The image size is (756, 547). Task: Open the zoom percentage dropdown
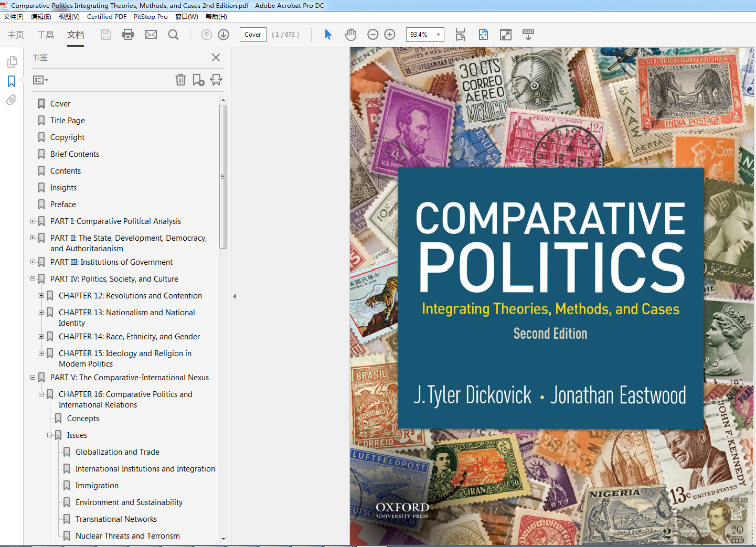click(438, 35)
